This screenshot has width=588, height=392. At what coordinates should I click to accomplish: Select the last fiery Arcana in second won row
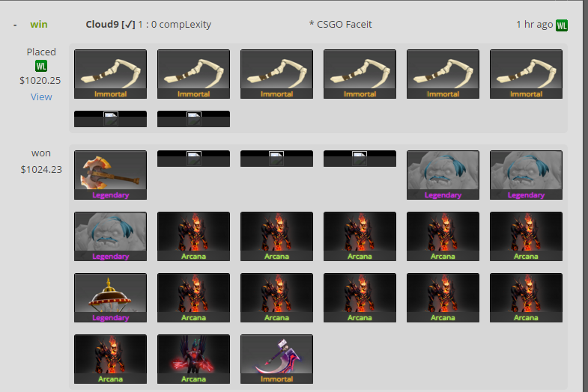[x=526, y=236]
